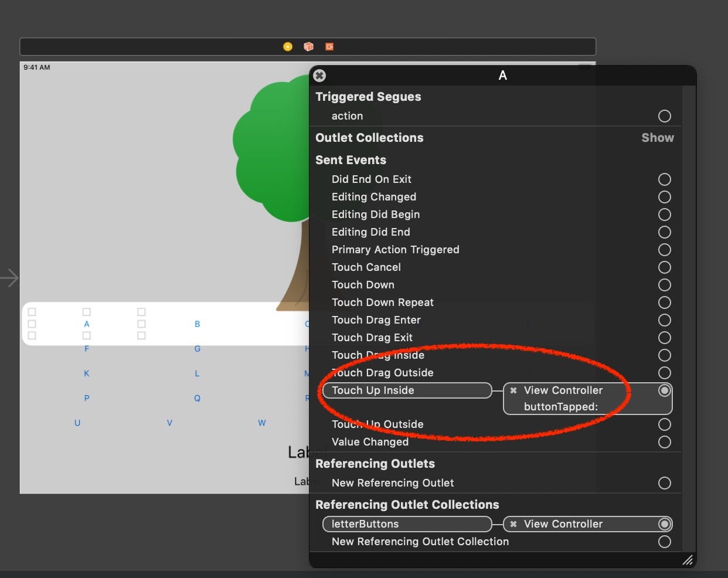The image size is (728, 578).
Task: Select letter button A on the storyboard canvas
Action: 87,324
